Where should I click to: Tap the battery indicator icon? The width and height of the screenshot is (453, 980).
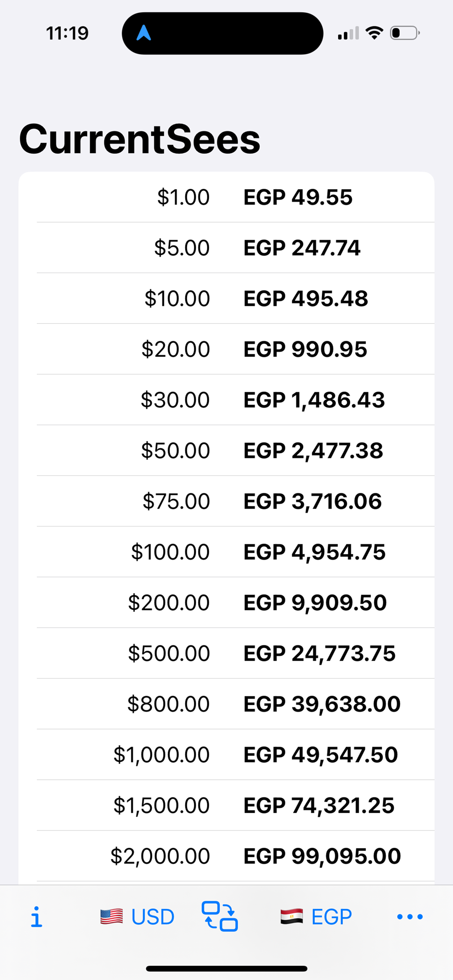pyautogui.click(x=405, y=33)
